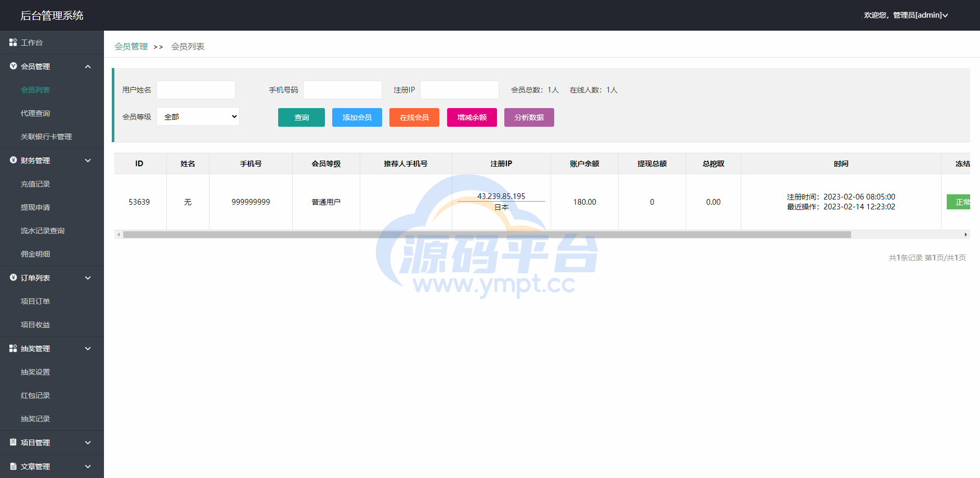Open 项目订单 menu item

point(52,301)
